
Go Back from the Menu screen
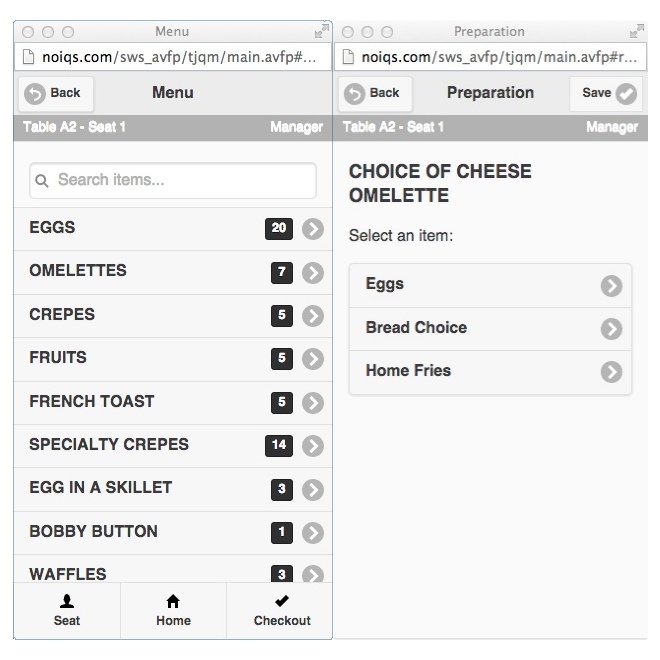[x=55, y=94]
